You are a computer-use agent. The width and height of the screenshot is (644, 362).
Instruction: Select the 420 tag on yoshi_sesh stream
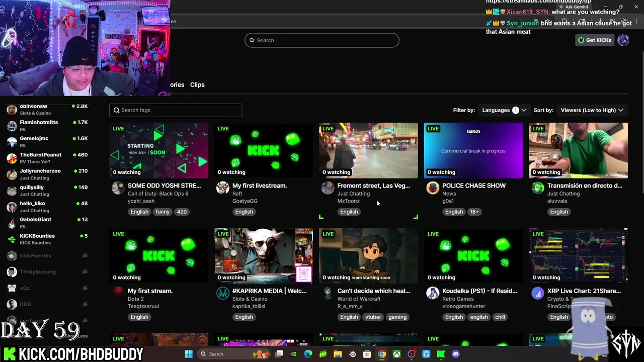pos(182,212)
